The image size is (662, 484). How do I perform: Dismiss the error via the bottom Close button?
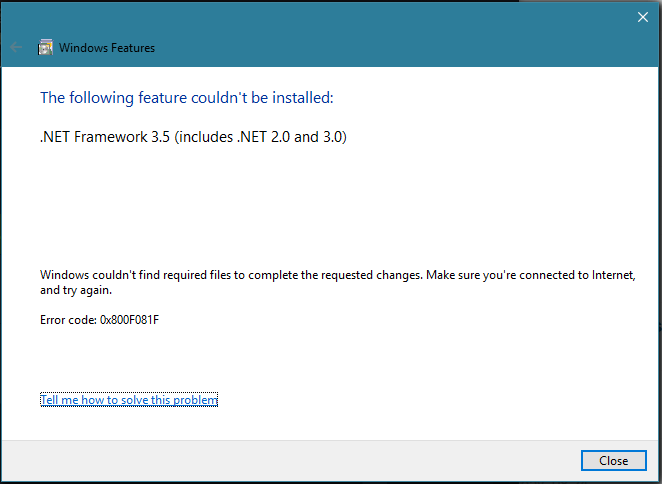pyautogui.click(x=613, y=460)
